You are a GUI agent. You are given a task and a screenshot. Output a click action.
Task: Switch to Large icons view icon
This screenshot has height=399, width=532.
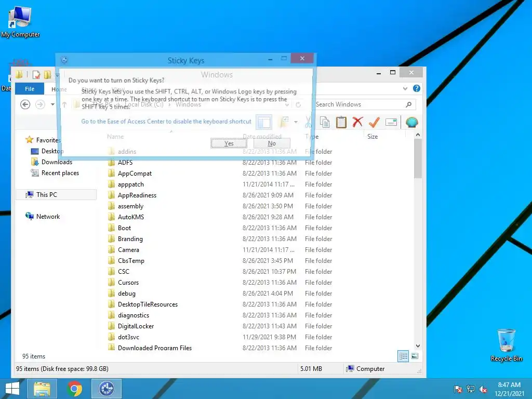(415, 356)
